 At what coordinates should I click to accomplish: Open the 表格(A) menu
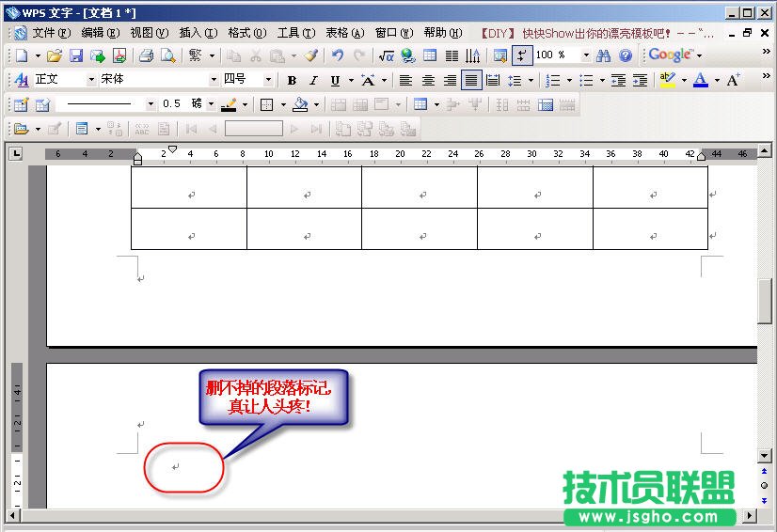[x=345, y=33]
